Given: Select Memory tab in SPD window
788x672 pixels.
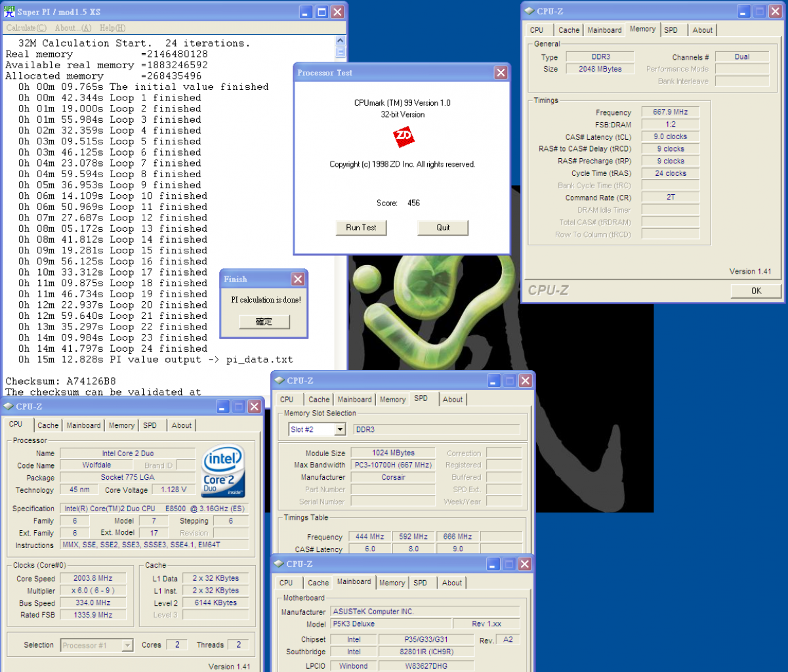Looking at the screenshot, I should point(392,400).
